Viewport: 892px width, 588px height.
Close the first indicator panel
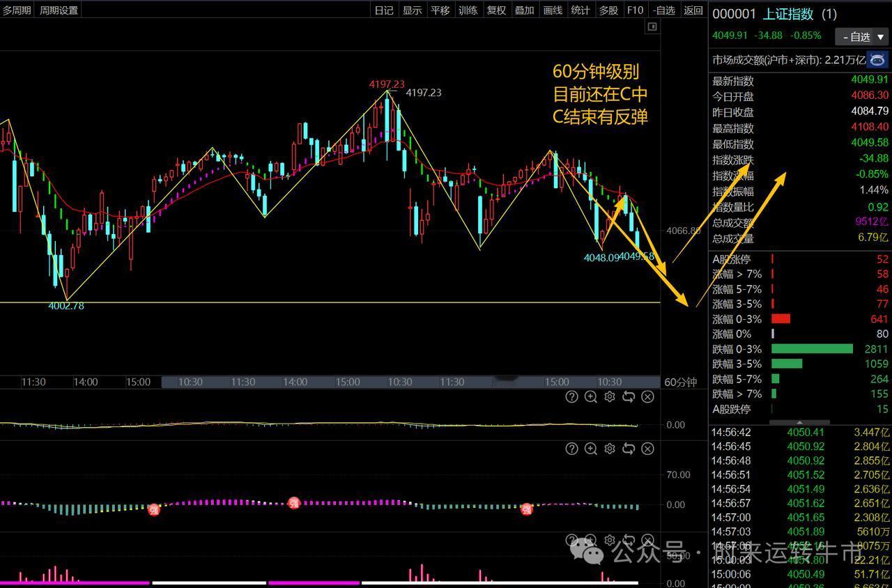pyautogui.click(x=647, y=397)
